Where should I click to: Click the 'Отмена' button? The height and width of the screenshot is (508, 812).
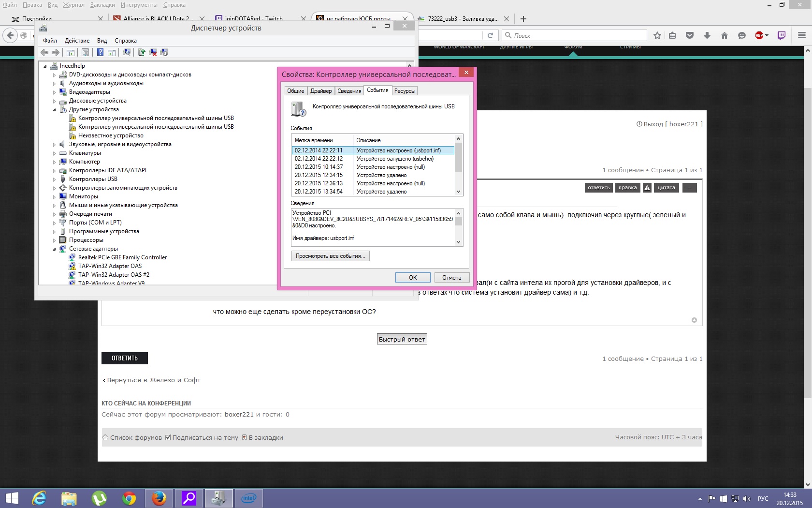[x=451, y=278]
